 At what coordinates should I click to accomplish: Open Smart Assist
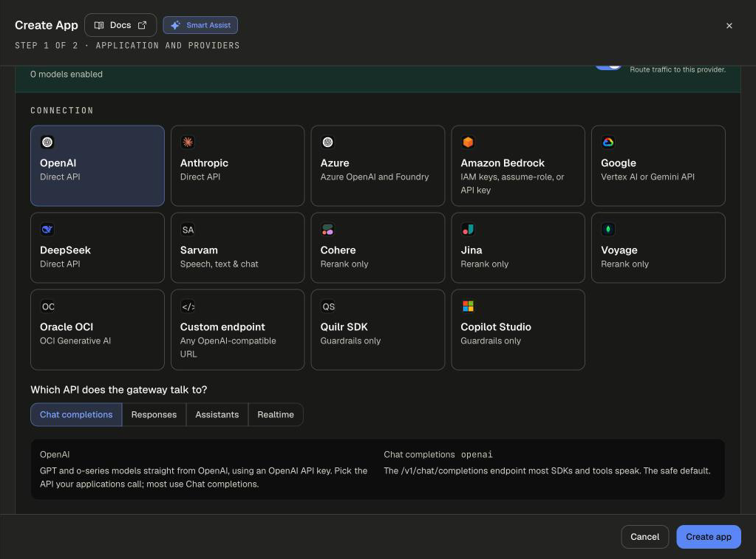[200, 25]
